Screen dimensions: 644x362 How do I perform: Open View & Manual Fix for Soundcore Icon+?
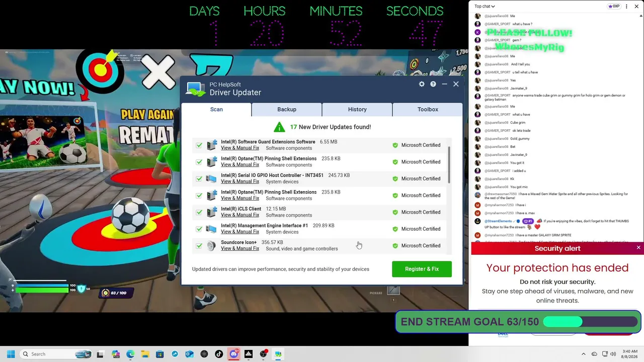point(240,248)
